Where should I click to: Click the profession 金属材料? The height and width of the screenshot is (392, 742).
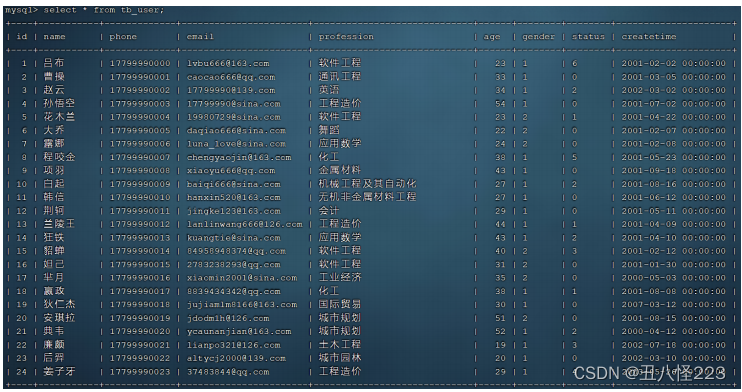point(340,170)
